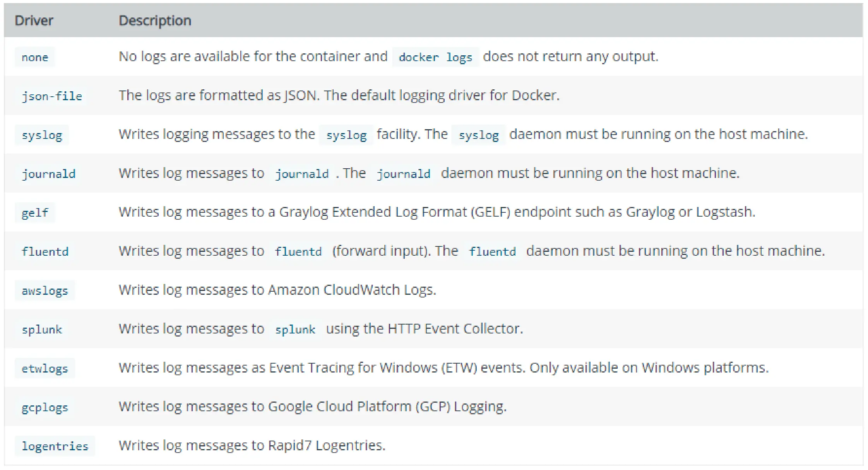Select the syslog driver in first column
This screenshot has height=470, width=868.
[x=42, y=135]
